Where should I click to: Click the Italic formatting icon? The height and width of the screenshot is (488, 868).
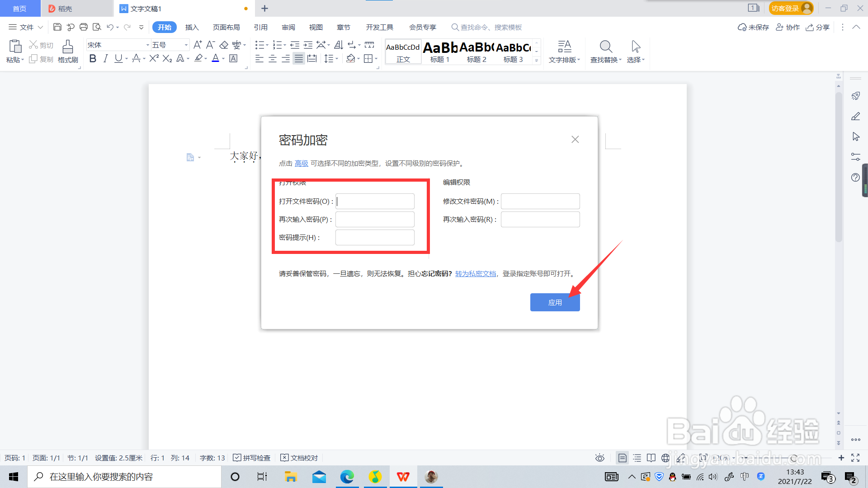point(105,59)
